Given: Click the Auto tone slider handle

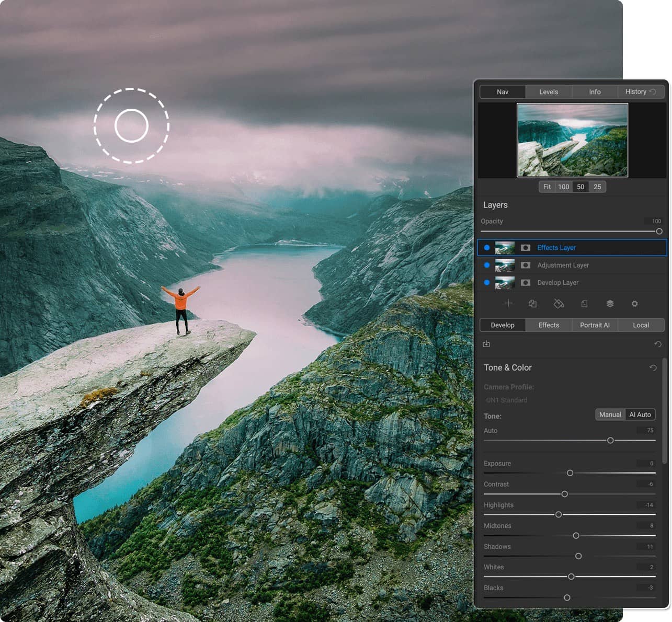Looking at the screenshot, I should (610, 441).
